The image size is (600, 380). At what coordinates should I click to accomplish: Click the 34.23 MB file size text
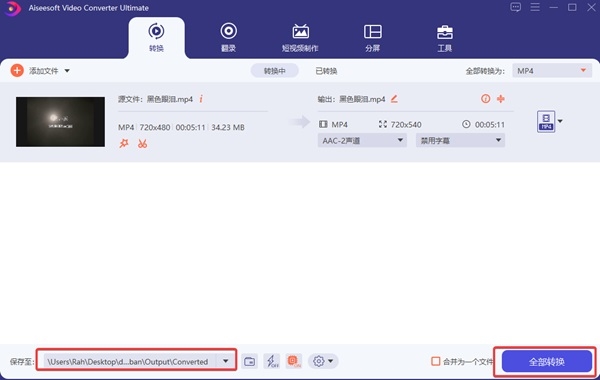228,127
